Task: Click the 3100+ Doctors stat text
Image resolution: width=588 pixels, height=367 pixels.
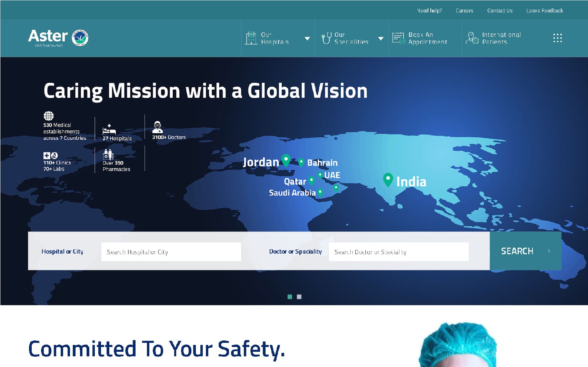Action: click(169, 137)
